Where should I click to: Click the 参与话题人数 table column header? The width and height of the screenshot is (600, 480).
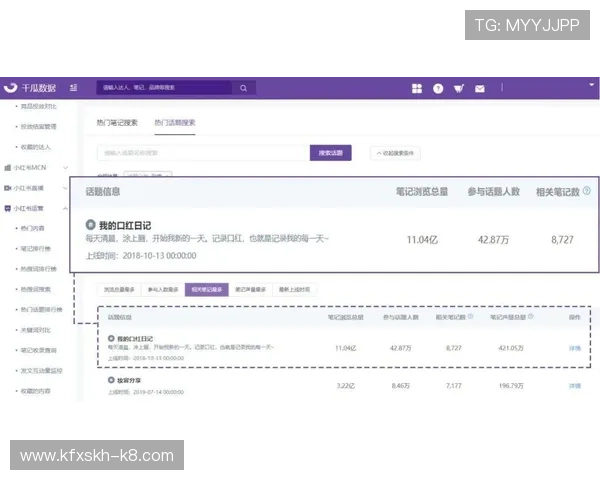[x=401, y=317]
